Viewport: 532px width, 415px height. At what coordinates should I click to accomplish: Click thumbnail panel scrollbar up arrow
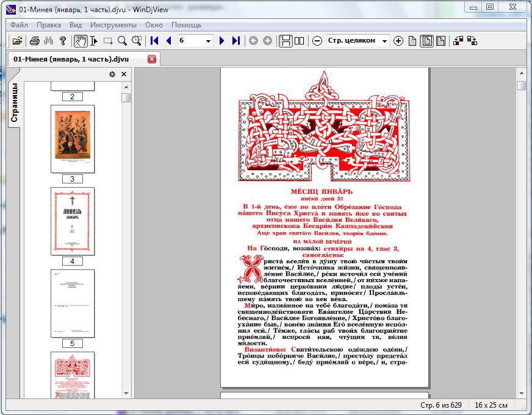(126, 87)
